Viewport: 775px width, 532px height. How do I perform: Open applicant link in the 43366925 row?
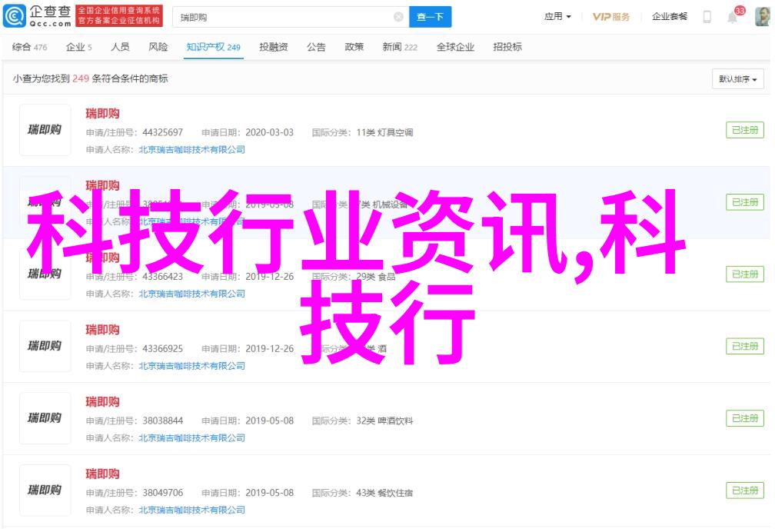(191, 366)
